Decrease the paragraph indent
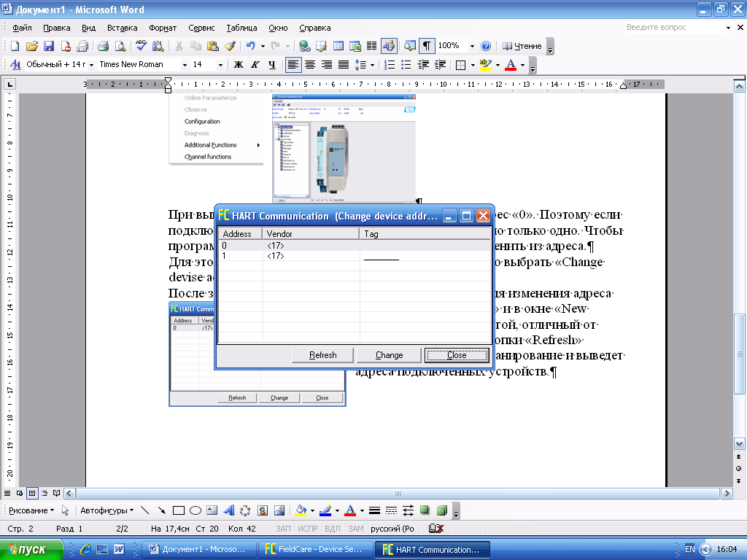 point(423,65)
